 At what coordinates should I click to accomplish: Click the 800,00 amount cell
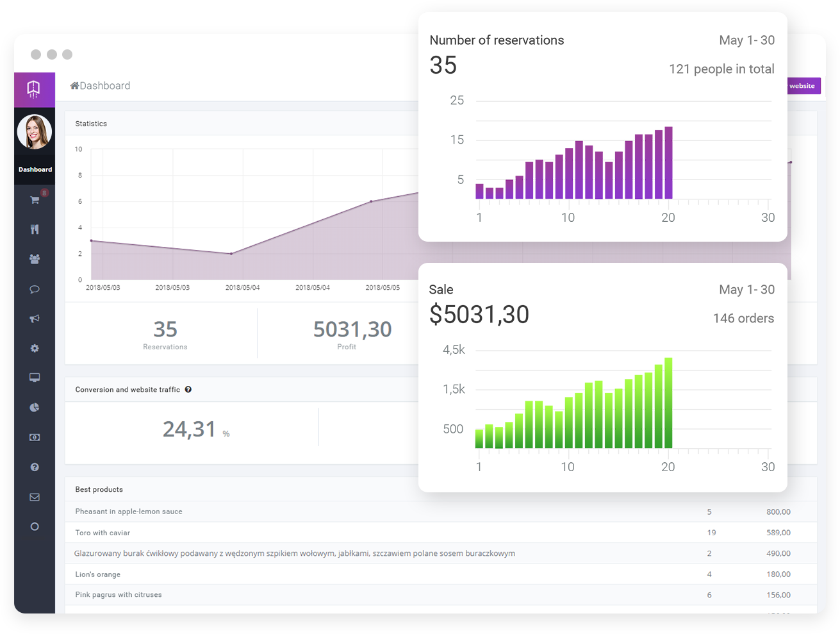tap(778, 512)
